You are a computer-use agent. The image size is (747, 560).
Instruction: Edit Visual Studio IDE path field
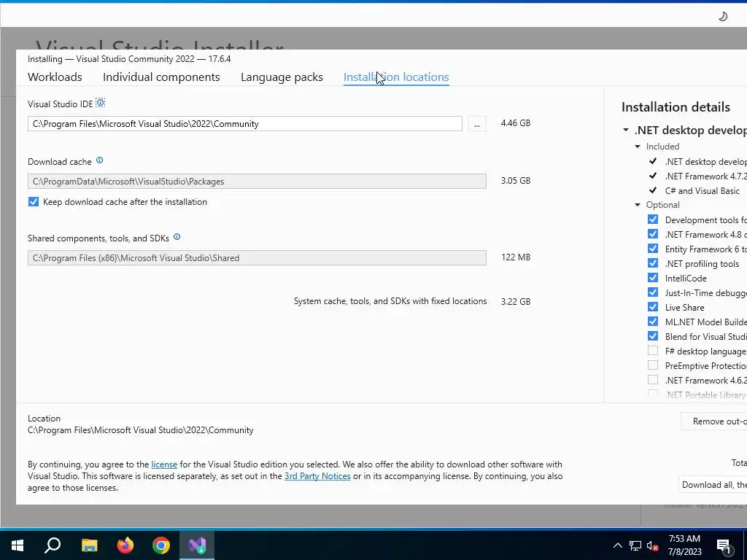click(245, 124)
